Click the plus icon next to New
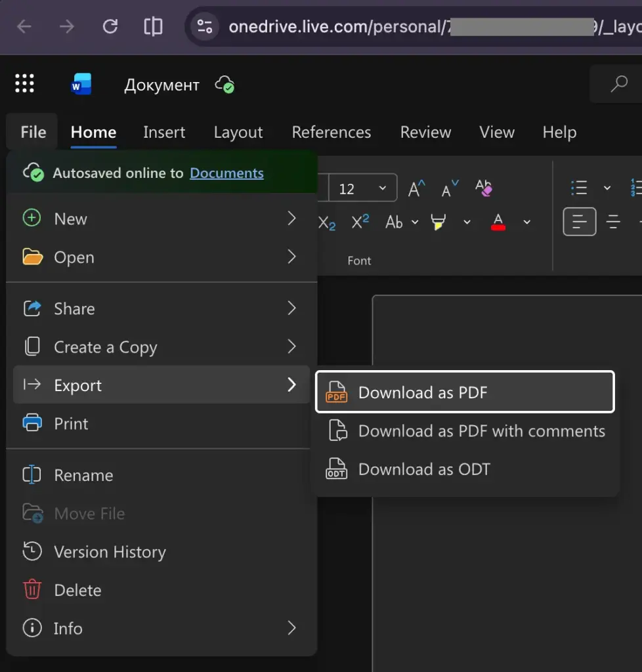Screen dimensions: 642x672 pyautogui.click(x=32, y=218)
